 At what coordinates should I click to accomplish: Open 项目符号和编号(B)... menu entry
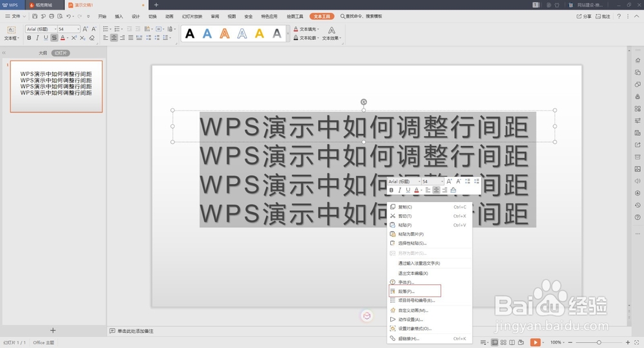pos(429,300)
